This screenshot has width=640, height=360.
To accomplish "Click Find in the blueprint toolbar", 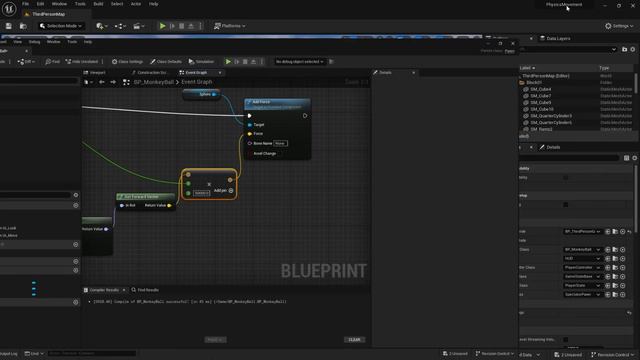I will point(53,62).
